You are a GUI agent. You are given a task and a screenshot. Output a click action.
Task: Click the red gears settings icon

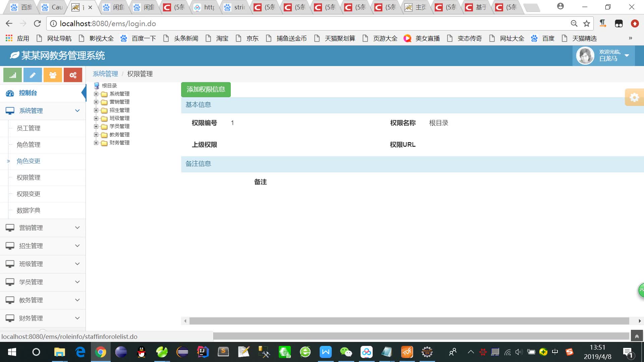click(73, 75)
